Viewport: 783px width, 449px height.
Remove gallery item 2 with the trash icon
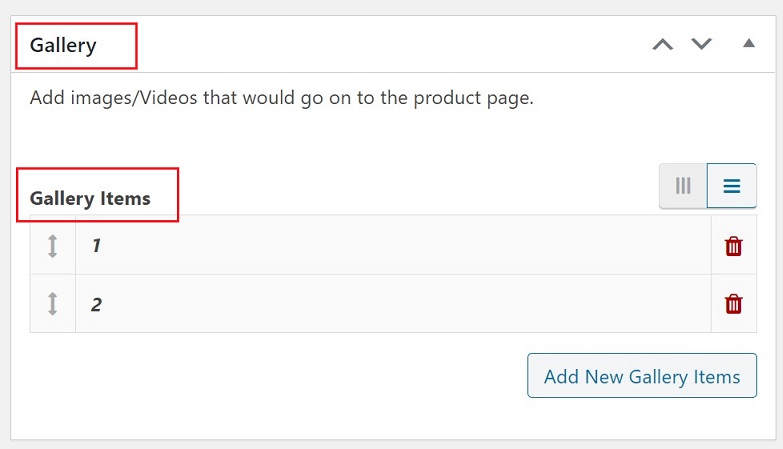pos(734,304)
